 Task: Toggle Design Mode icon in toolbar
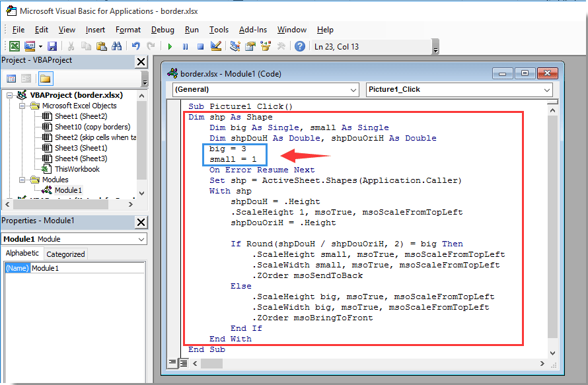[x=215, y=46]
